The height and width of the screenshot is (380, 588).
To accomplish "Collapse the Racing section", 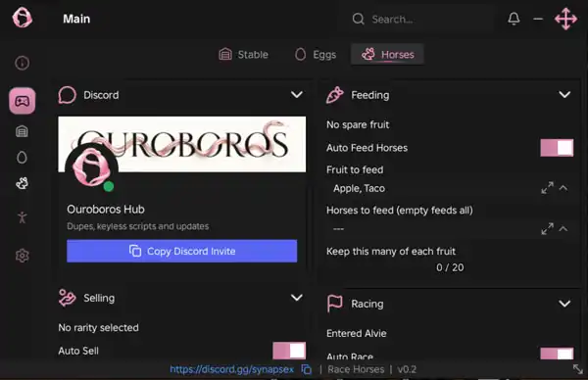I will click(x=564, y=304).
